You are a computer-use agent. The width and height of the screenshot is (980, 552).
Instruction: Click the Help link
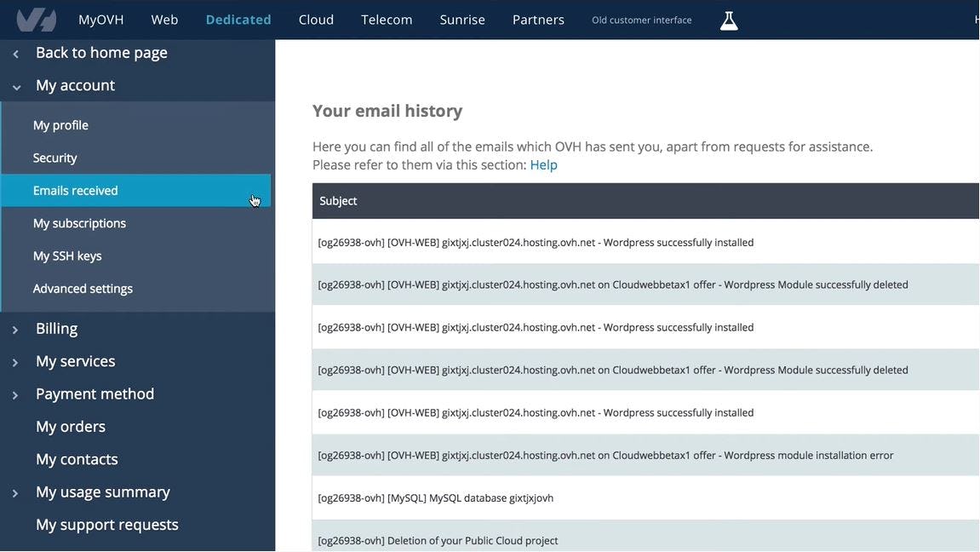click(543, 165)
